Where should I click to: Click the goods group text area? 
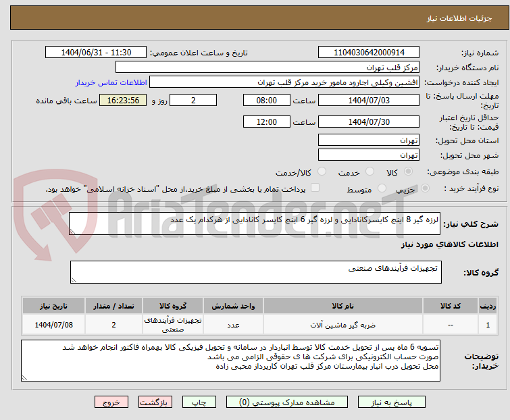point(256,272)
